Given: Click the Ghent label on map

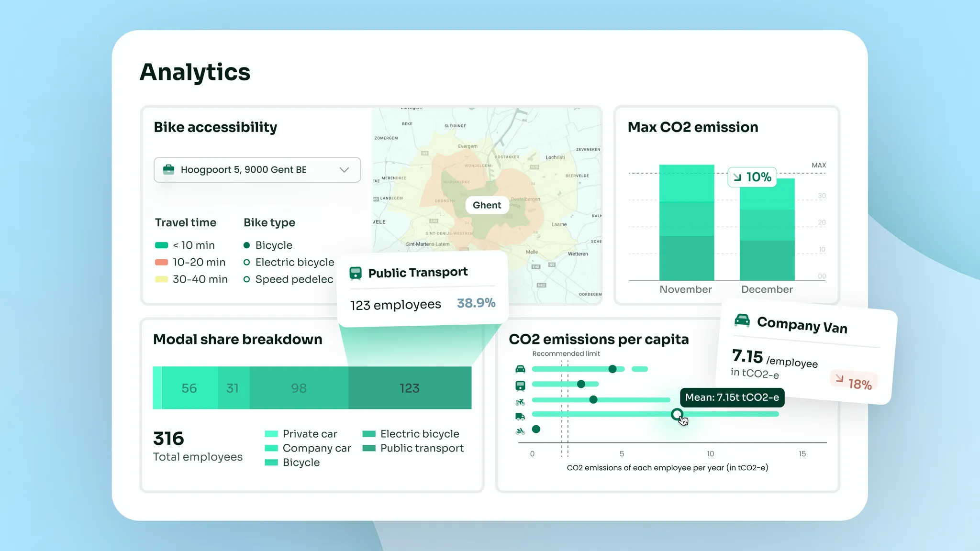Looking at the screenshot, I should pyautogui.click(x=487, y=205).
